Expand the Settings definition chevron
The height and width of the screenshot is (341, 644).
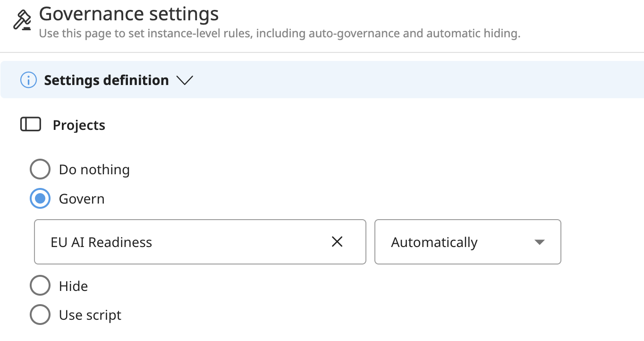(x=185, y=80)
